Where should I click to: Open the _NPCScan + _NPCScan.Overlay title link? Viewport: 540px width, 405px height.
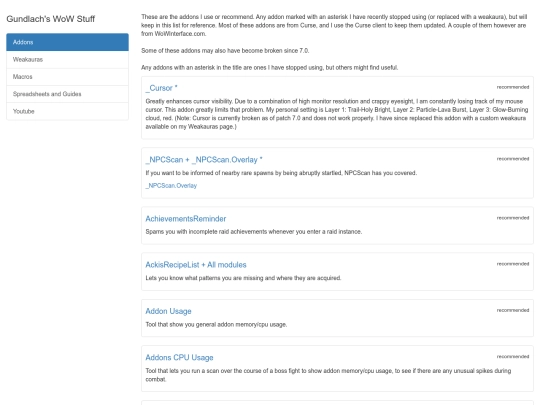pyautogui.click(x=204, y=160)
